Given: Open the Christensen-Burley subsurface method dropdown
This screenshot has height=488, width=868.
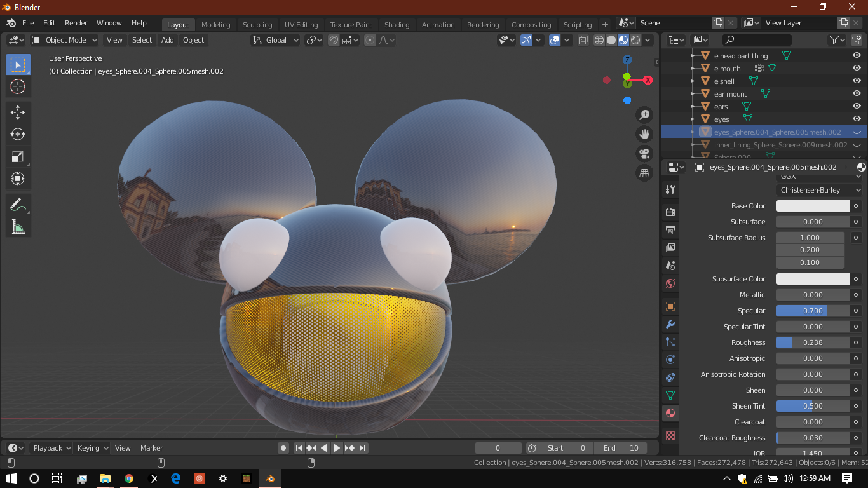Looking at the screenshot, I should (x=820, y=190).
